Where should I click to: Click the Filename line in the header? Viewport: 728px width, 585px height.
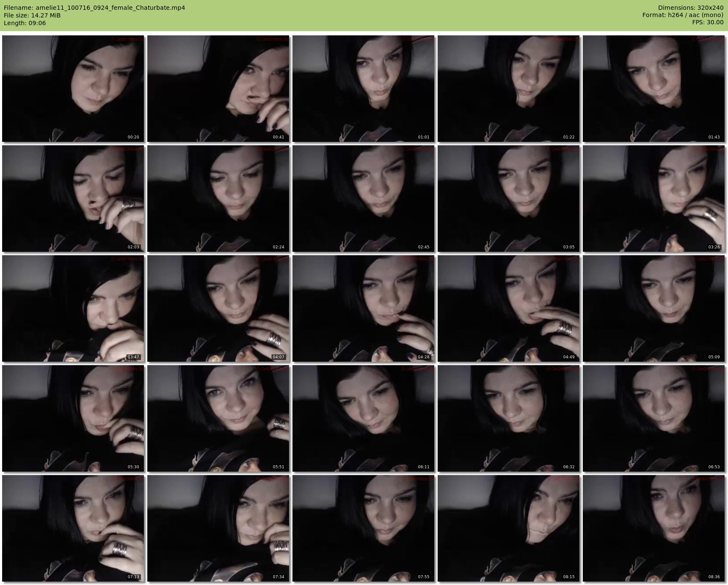pyautogui.click(x=95, y=8)
